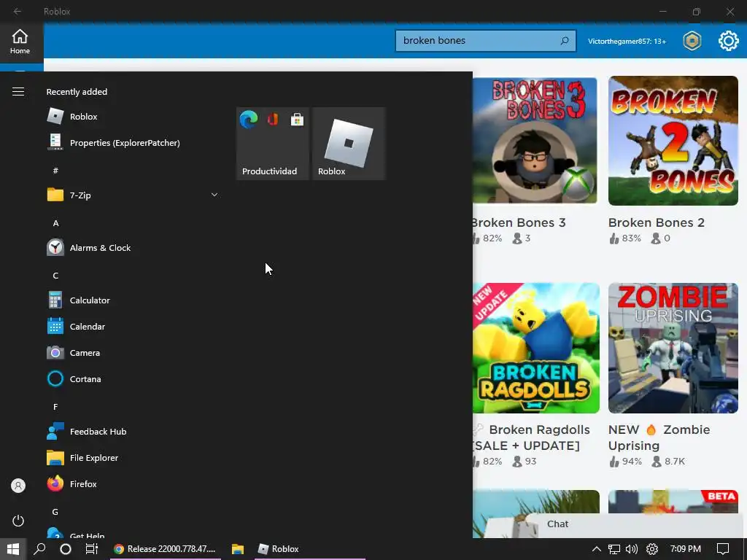747x560 pixels.
Task: Open Zombie Uprising game thumbnail
Action: click(x=673, y=348)
